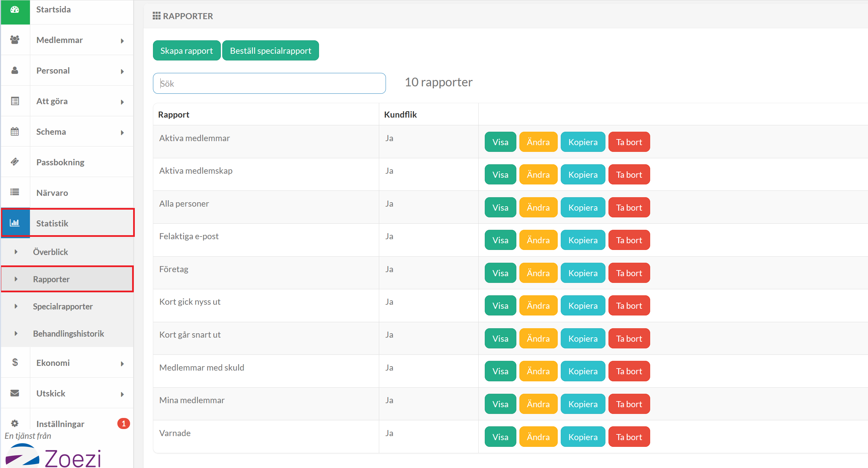Expand the Medlemmar submenu arrow
Viewport: 868px width, 468px height.
coord(122,41)
